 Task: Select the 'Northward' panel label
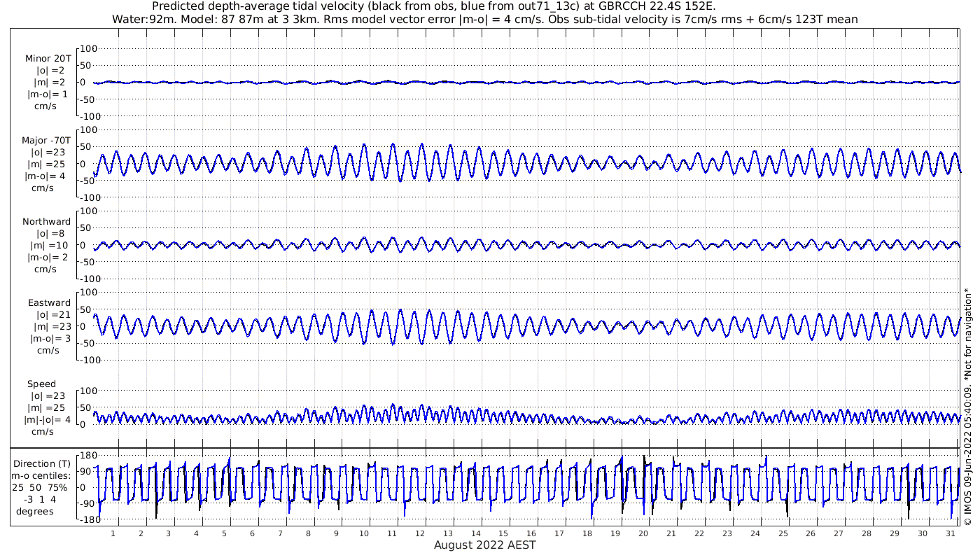tap(46, 222)
